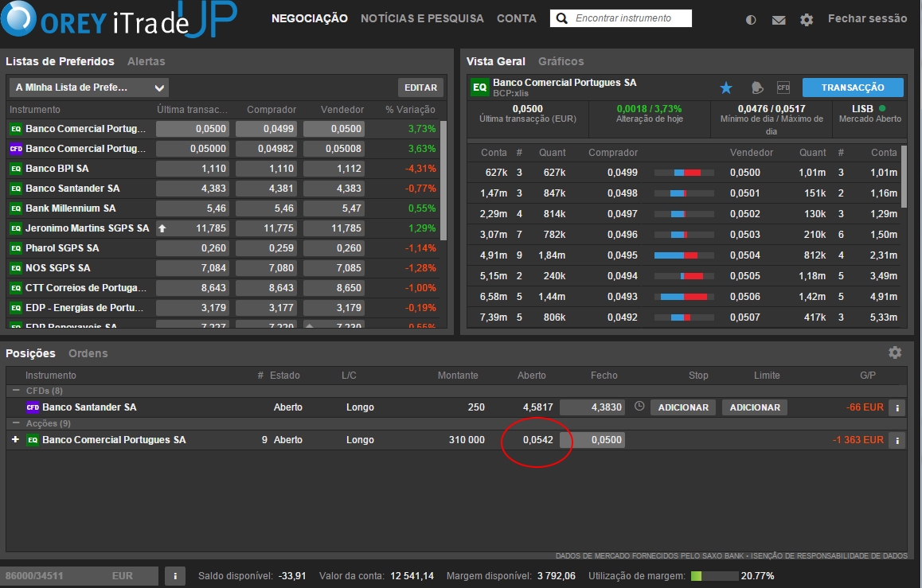Open info for Banco Santander position
922x588 pixels.
tap(897, 407)
